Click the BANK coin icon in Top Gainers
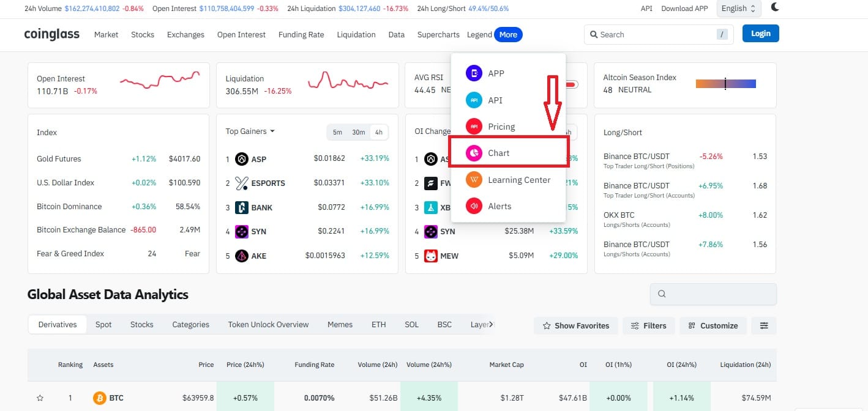 [x=241, y=207]
